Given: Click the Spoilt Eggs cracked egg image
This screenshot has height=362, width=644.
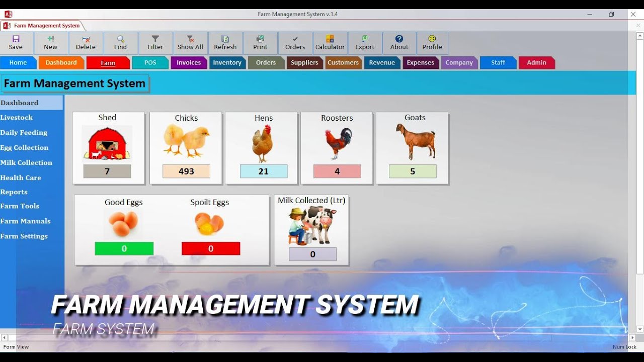Looking at the screenshot, I should [209, 224].
